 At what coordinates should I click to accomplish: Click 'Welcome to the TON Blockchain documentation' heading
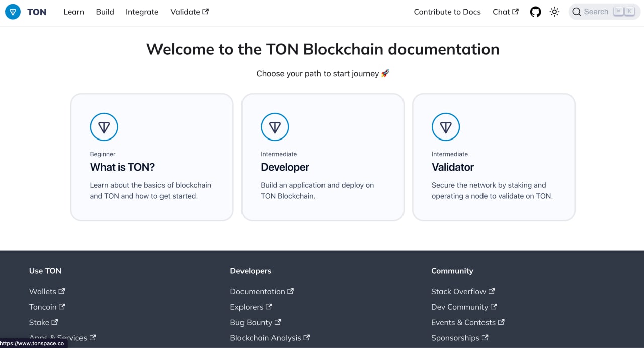click(323, 49)
